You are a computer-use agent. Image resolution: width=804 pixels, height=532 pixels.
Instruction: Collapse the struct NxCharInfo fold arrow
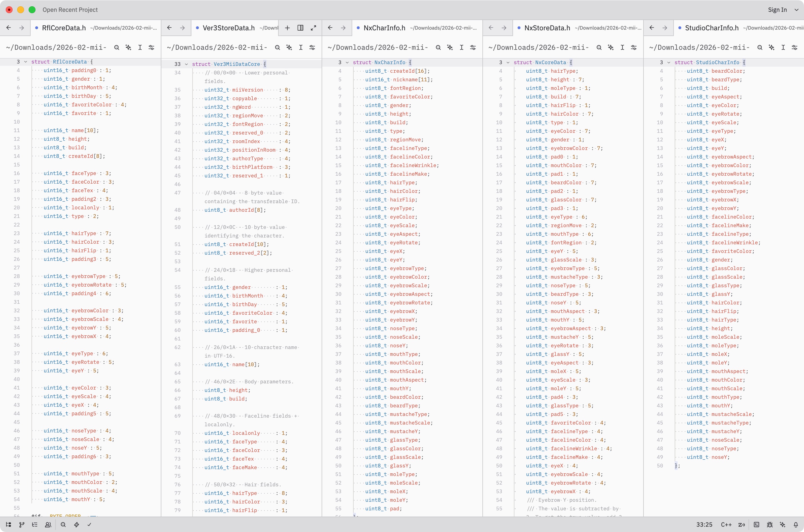347,62
